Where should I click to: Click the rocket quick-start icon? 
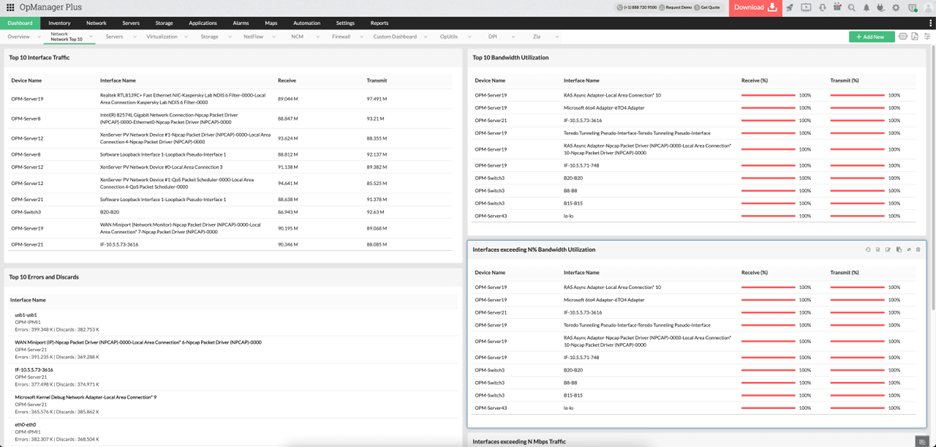click(790, 7)
